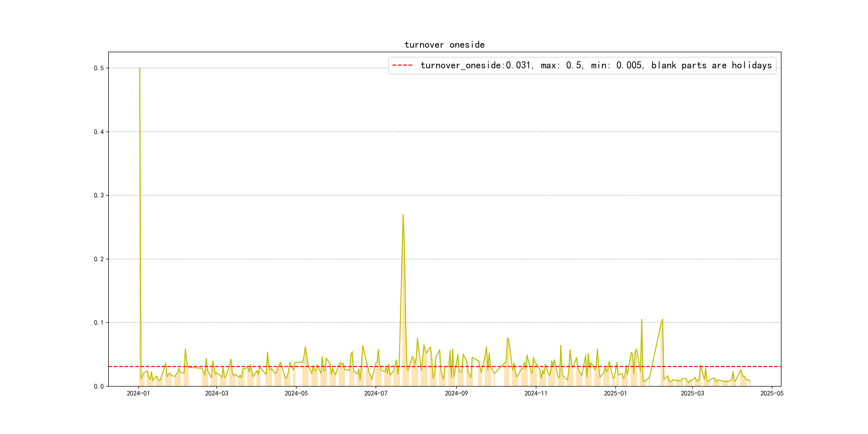Select the 0.1 y-axis tick label
This screenshot has width=868, height=434.
coord(99,323)
